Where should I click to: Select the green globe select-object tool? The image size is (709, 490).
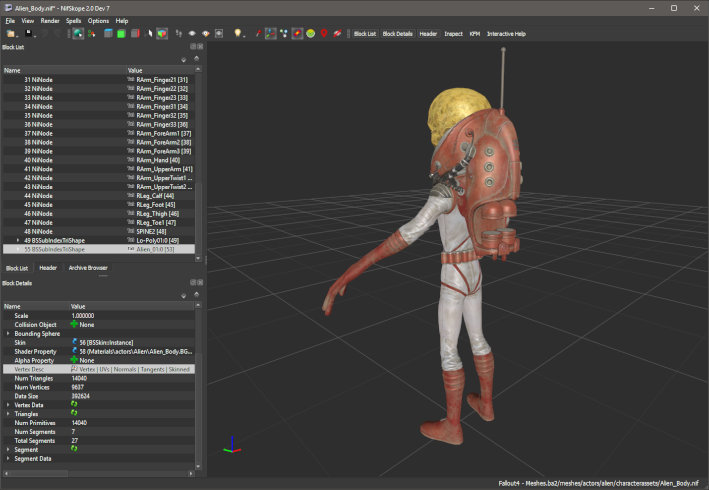click(78, 34)
